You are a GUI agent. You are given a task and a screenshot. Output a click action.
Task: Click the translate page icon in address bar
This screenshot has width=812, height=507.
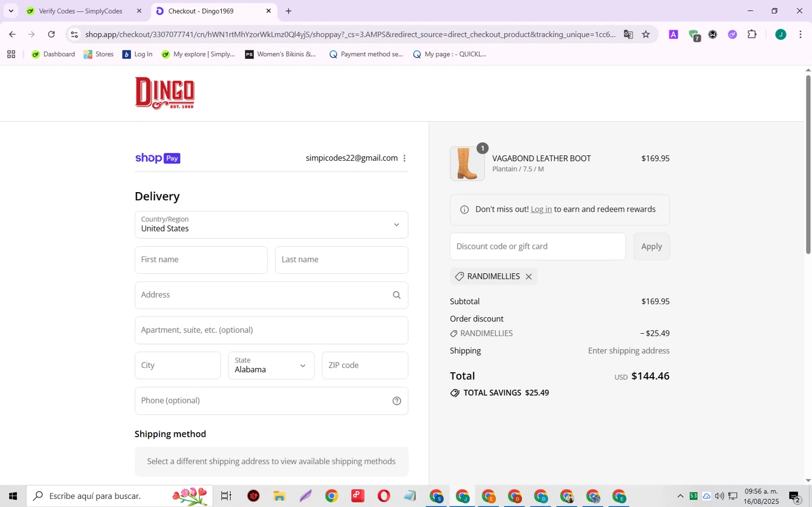[628, 35]
